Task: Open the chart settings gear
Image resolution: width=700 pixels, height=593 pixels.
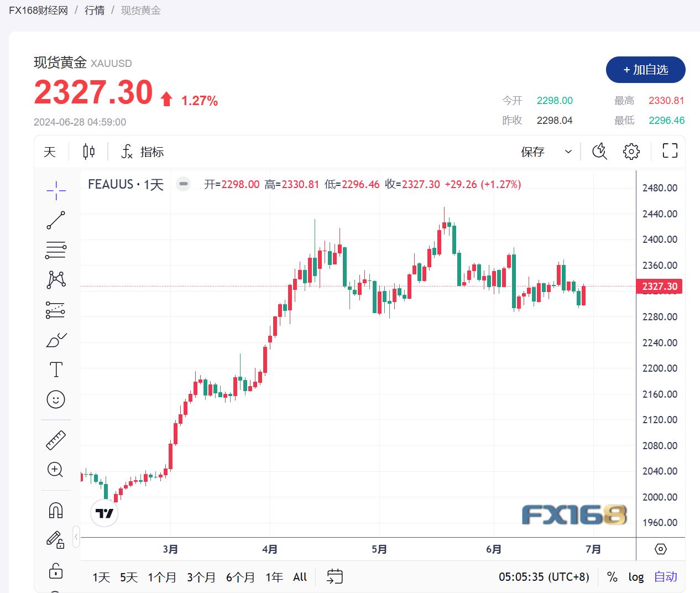Action: click(631, 151)
